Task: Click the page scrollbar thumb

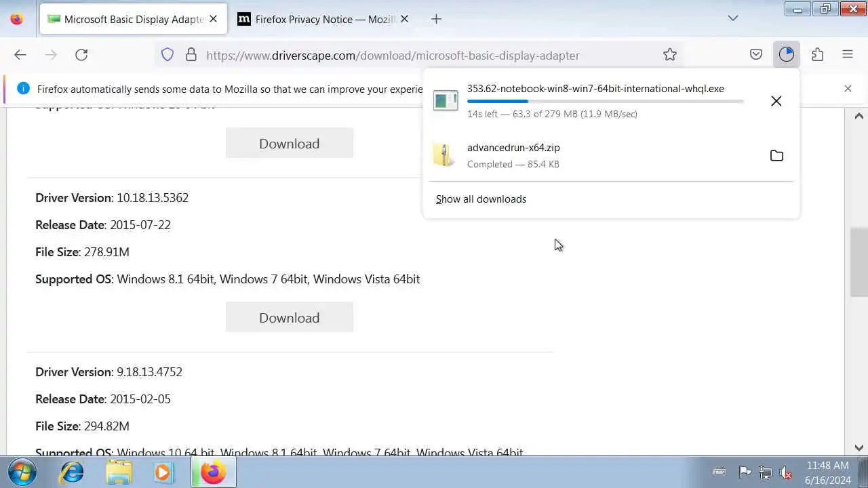Action: (859, 262)
